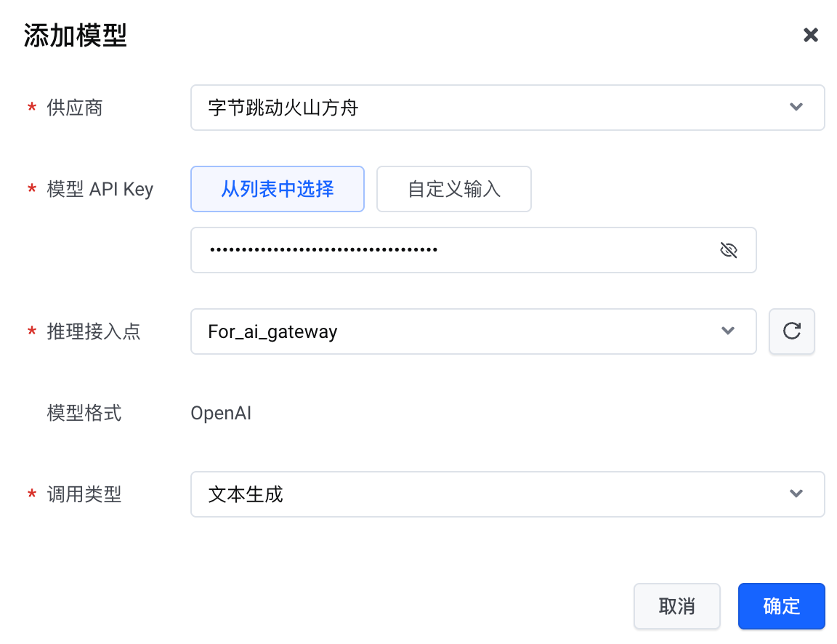Click the 模型 API Key label
The height and width of the screenshot is (644, 837).
point(100,190)
